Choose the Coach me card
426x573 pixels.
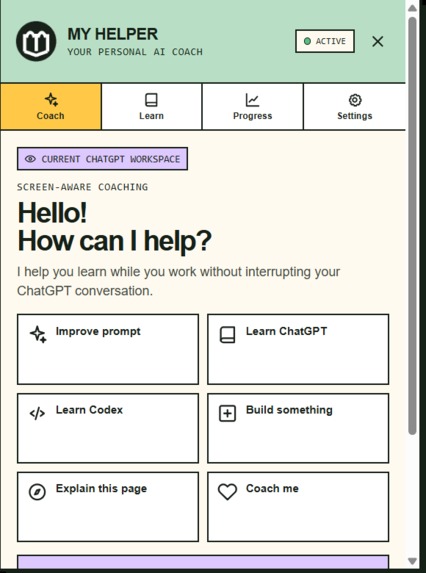298,506
